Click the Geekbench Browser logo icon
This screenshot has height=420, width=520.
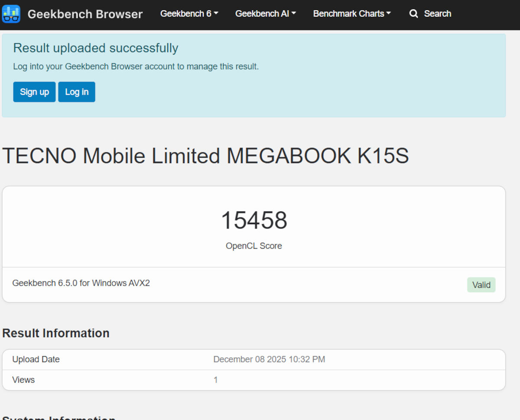click(11, 13)
